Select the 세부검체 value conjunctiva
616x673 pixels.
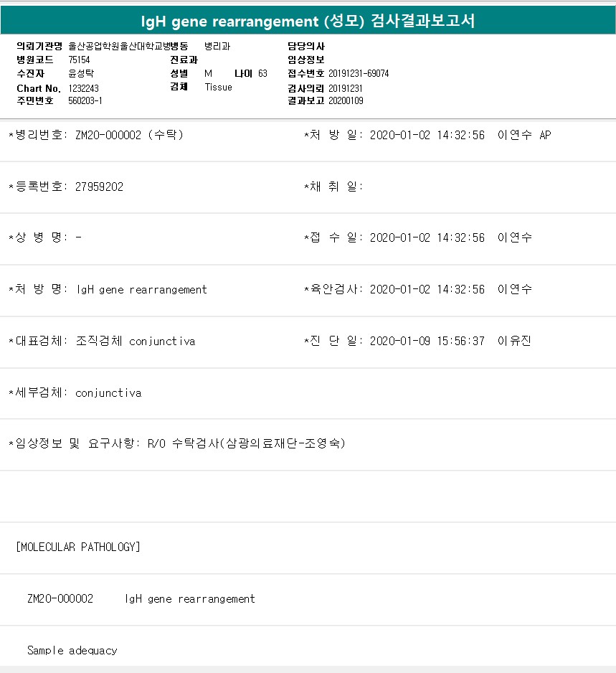pyautogui.click(x=108, y=392)
